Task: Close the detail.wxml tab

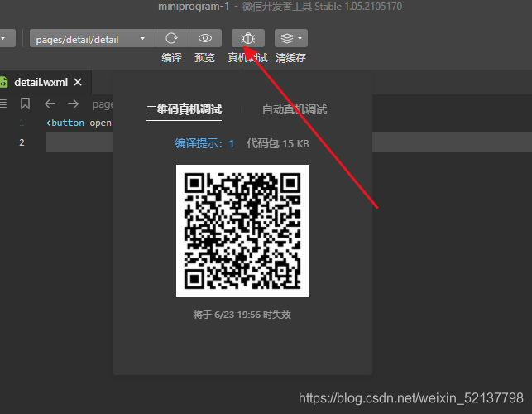Action: pos(78,82)
